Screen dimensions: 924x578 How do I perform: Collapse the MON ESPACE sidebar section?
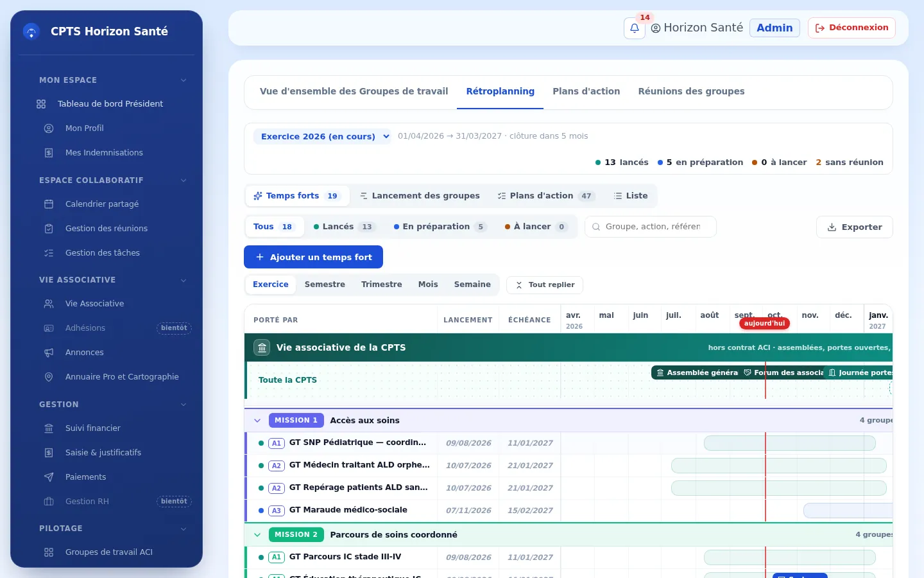click(x=184, y=80)
